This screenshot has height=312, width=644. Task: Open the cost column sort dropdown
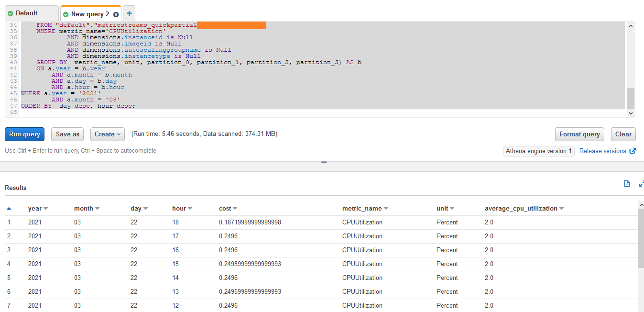pyautogui.click(x=236, y=208)
